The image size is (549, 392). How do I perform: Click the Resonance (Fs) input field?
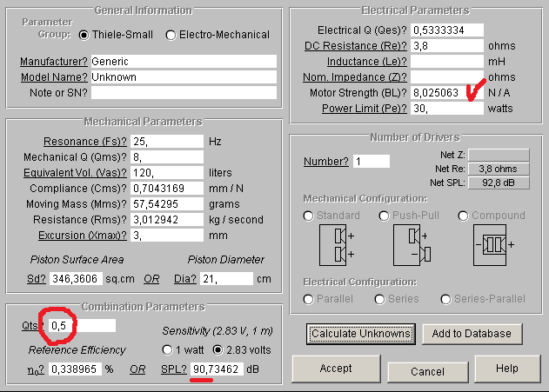[167, 142]
